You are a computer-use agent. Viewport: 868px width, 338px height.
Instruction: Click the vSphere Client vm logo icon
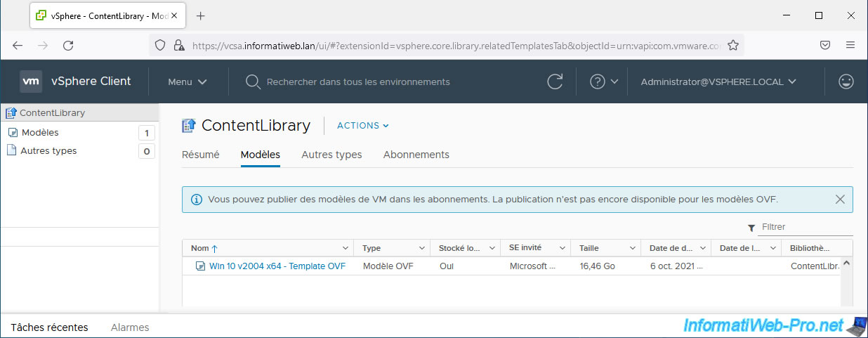pyautogui.click(x=31, y=82)
